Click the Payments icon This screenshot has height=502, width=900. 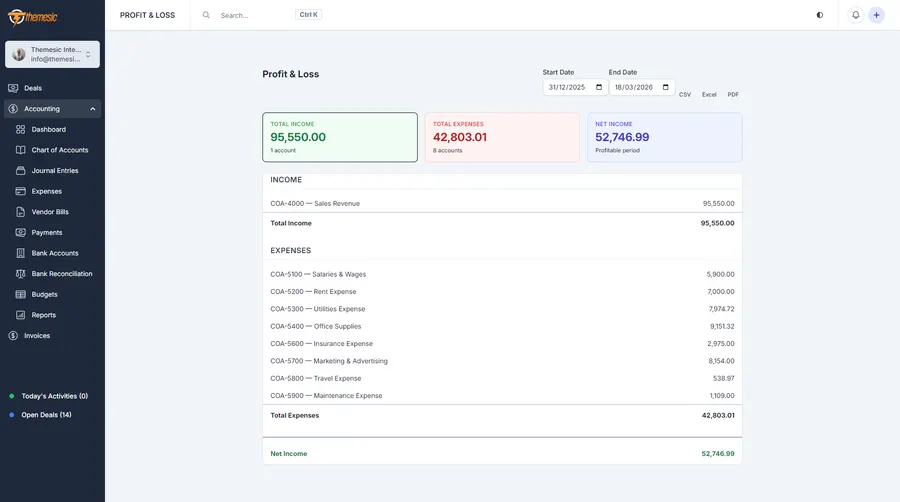pyautogui.click(x=21, y=232)
